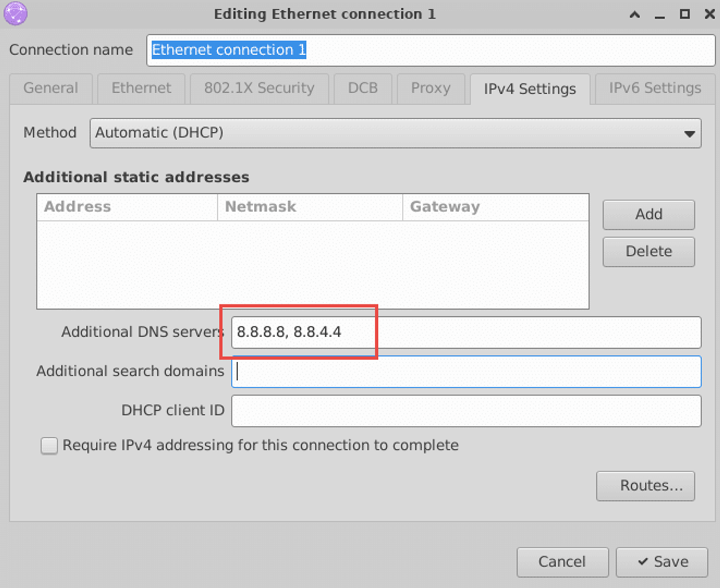
Task: Maximize the connection editor window
Action: pyautogui.click(x=685, y=14)
